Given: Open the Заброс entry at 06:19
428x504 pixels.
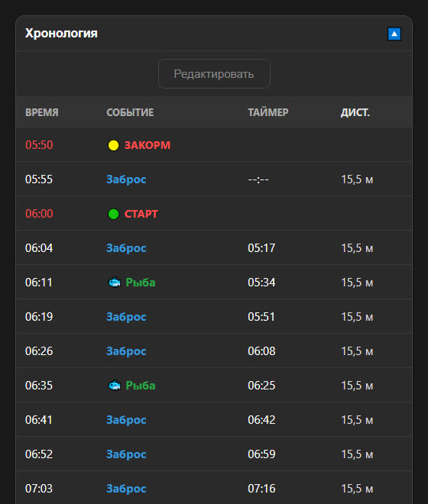Looking at the screenshot, I should (126, 317).
